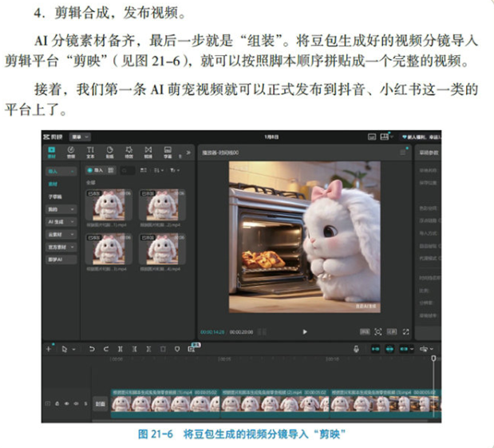
Task: Select the clip thumbnail ending (4).mp4
Action: click(x=162, y=248)
